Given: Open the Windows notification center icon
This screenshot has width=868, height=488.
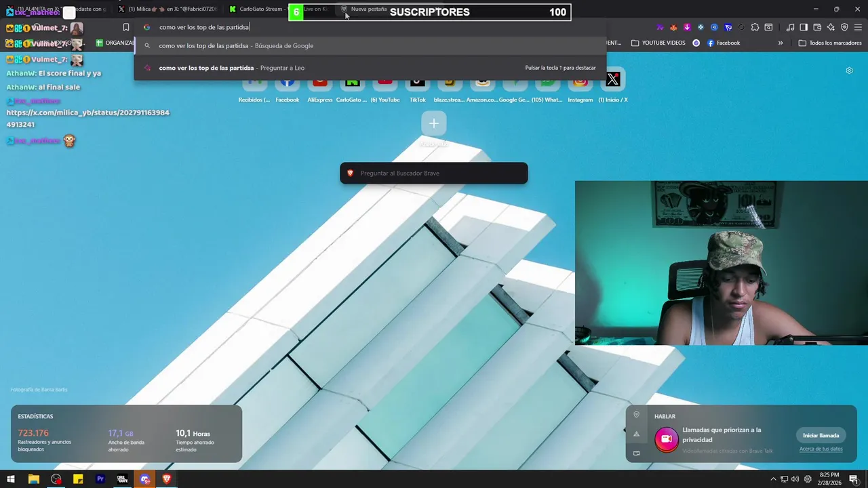Looking at the screenshot, I should (854, 479).
